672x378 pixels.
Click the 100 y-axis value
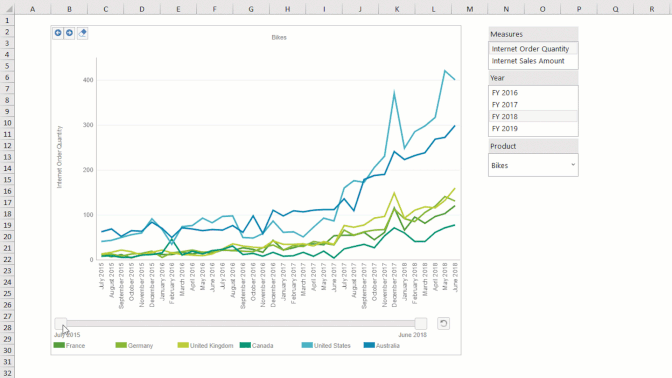point(88,215)
